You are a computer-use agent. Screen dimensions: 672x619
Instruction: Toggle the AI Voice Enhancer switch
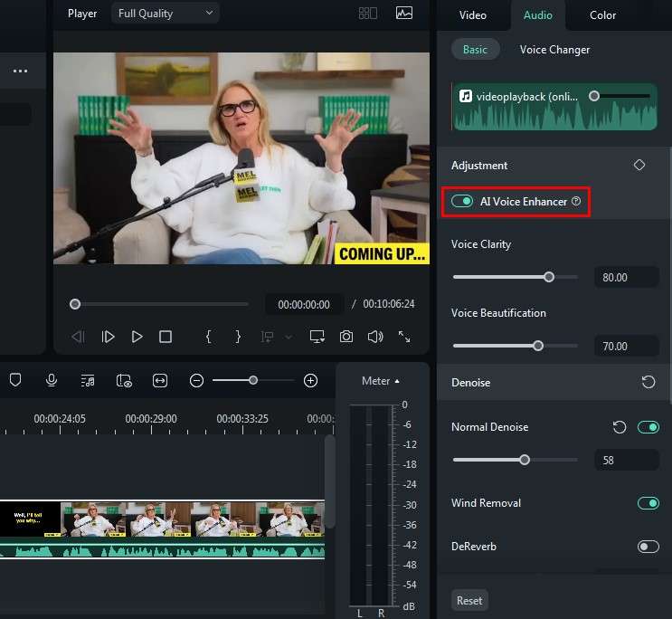click(x=462, y=201)
